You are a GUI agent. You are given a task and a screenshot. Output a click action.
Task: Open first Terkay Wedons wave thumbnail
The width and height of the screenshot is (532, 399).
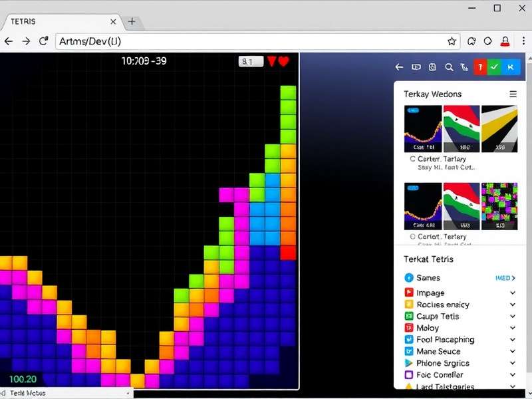pos(423,128)
